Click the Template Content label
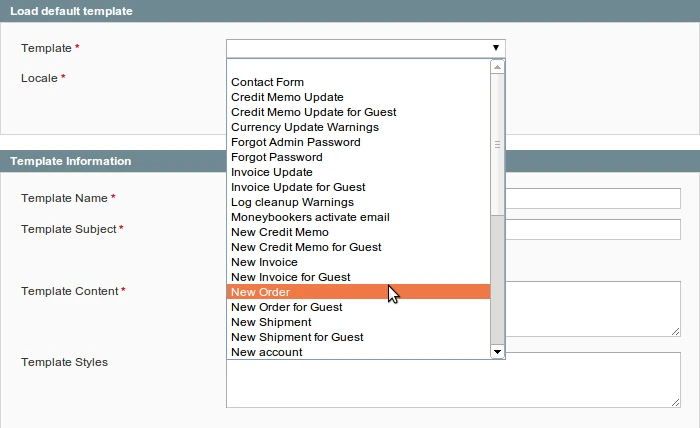This screenshot has width=700, height=428. tap(70, 291)
